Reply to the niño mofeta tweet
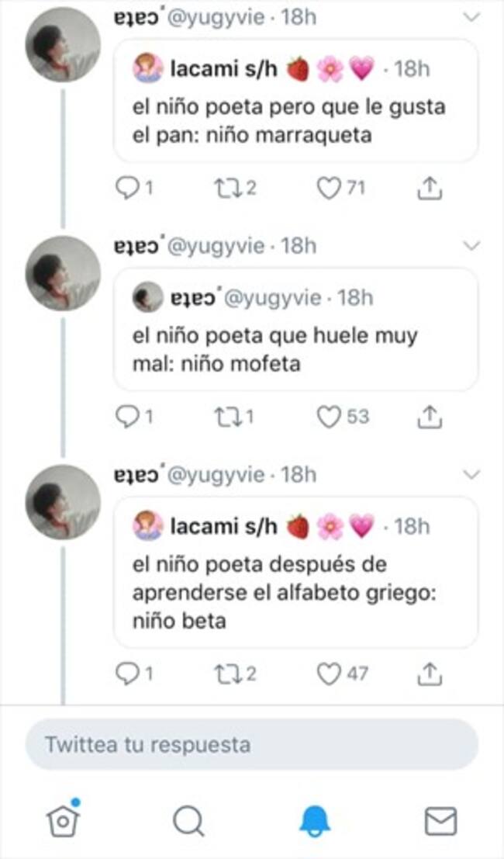 click(x=126, y=417)
